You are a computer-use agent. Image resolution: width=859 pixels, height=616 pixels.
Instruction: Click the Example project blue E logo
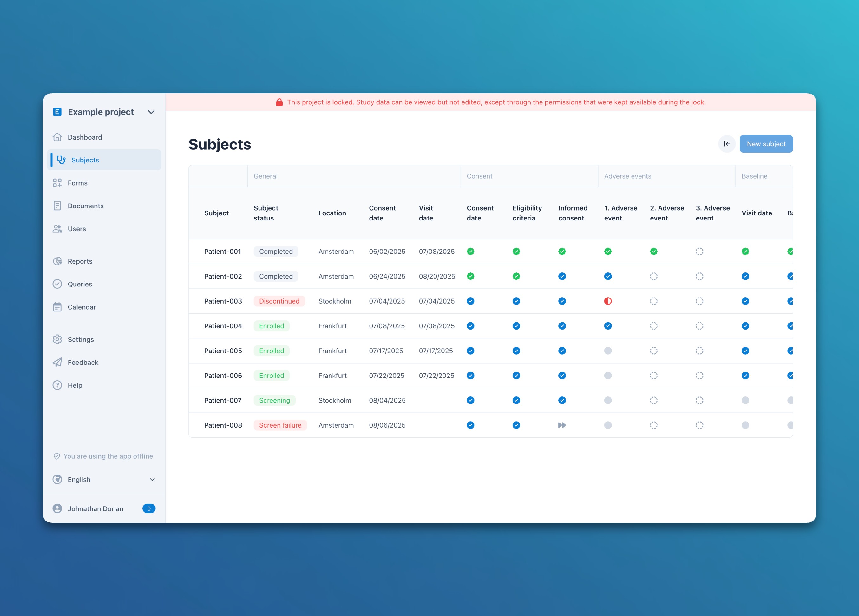tap(57, 112)
